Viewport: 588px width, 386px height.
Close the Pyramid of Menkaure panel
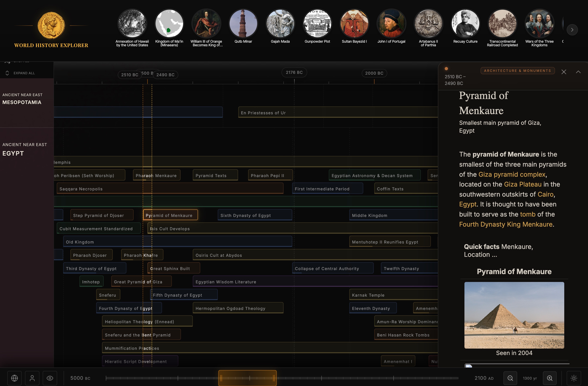tap(564, 72)
